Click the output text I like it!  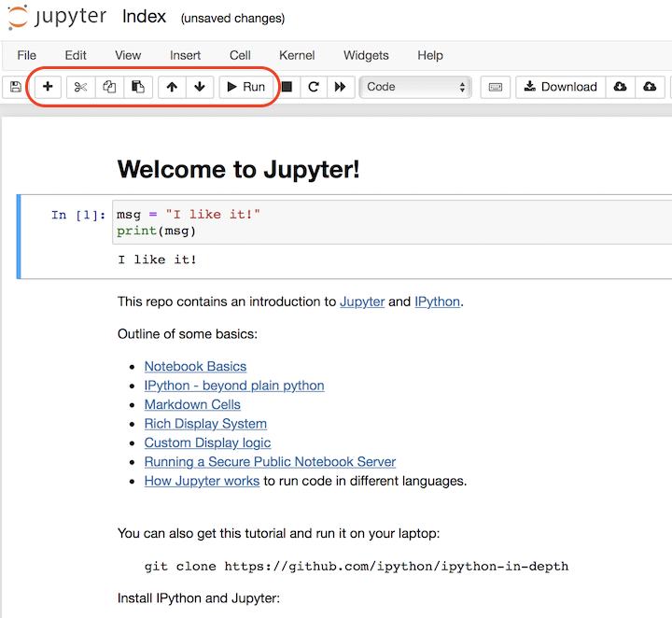(x=158, y=260)
